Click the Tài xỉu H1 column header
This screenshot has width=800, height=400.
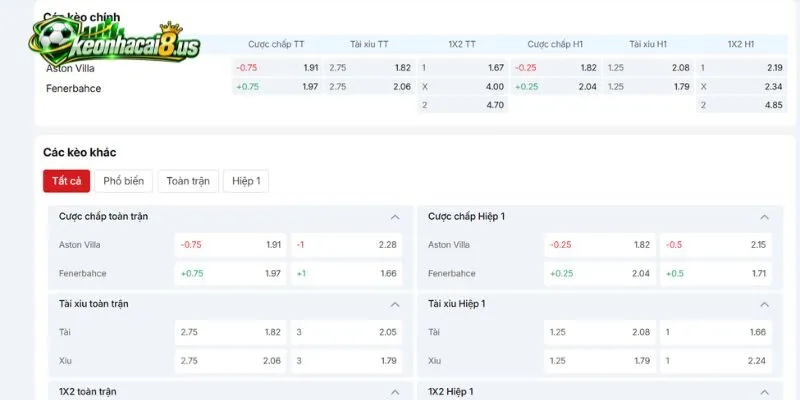(648, 44)
